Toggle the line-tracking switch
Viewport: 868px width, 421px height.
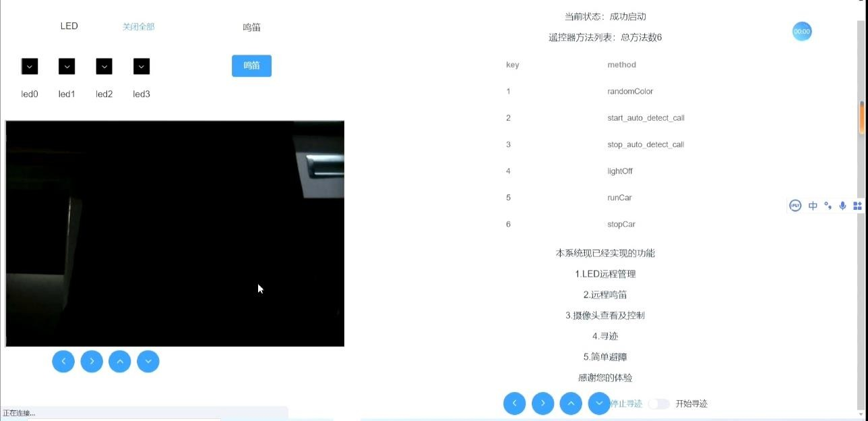(x=658, y=403)
